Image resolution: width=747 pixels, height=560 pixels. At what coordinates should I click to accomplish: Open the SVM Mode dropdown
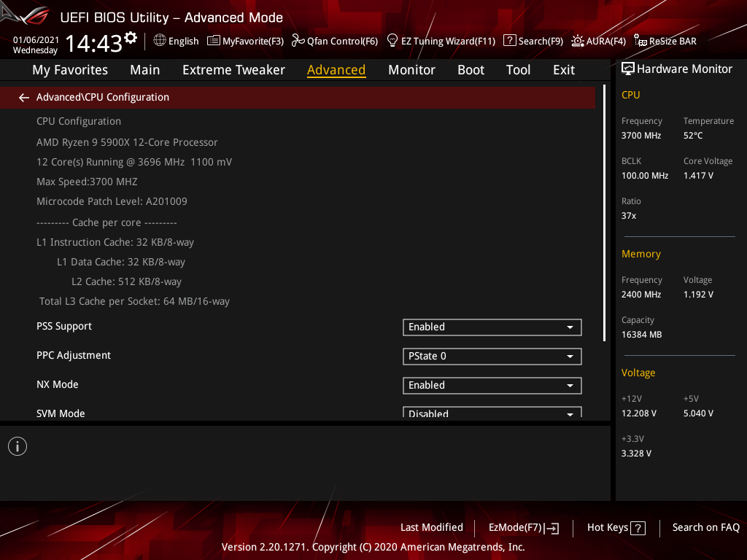point(492,413)
